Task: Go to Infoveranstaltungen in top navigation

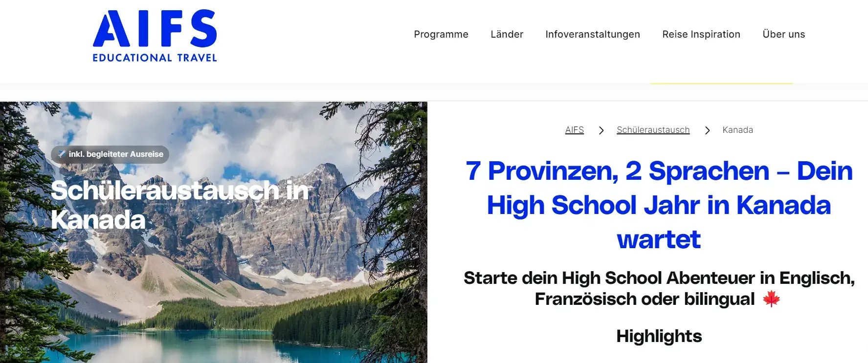Action: point(593,34)
